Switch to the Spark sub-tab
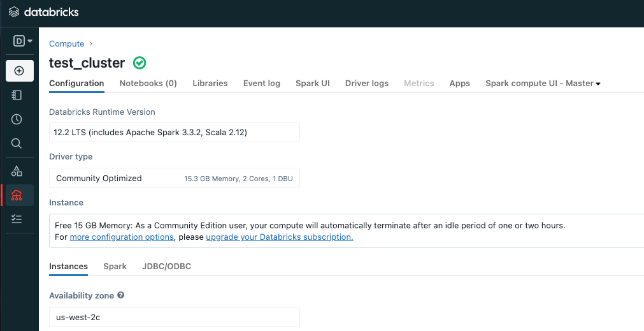This screenshot has height=331, width=644. point(115,266)
